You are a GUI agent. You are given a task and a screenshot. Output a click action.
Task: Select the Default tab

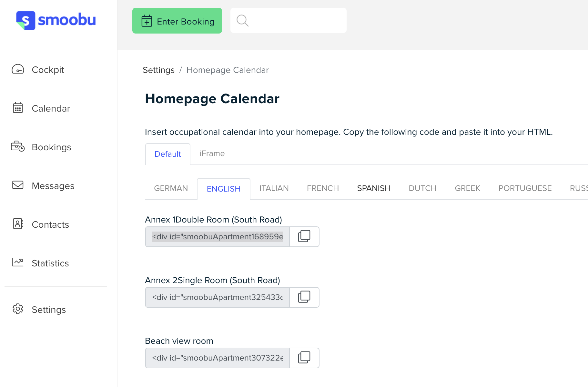pyautogui.click(x=168, y=154)
